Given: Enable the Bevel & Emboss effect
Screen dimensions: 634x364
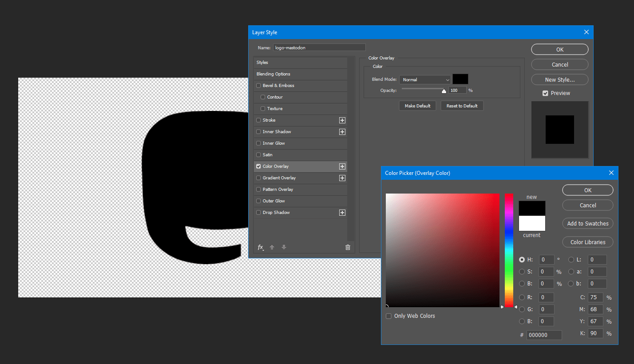Looking at the screenshot, I should (258, 85).
